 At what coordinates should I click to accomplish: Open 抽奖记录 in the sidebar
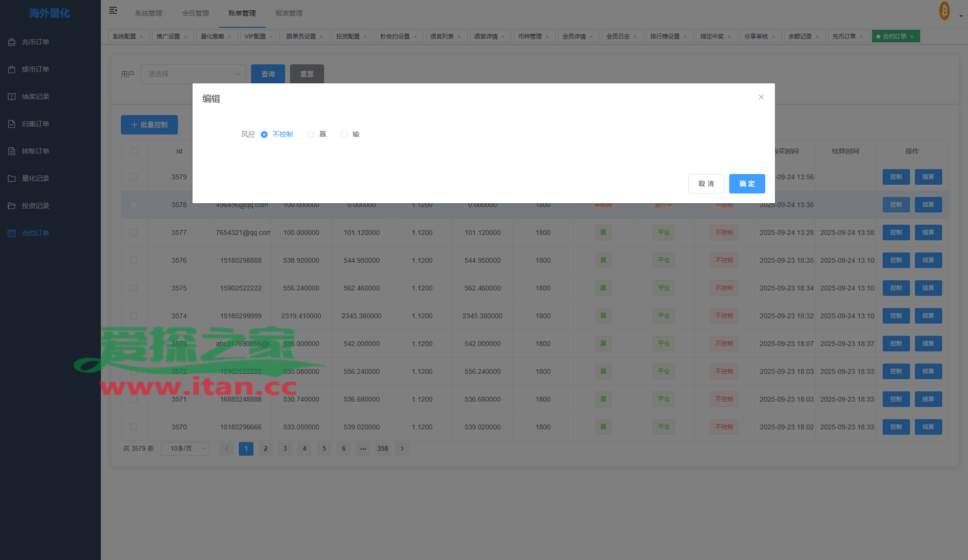(35, 97)
